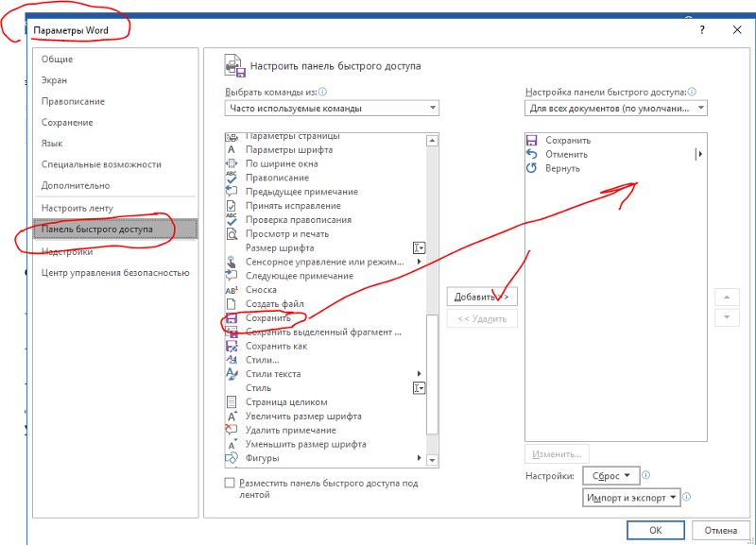Click the << Удалить button
Screen dimensions: 756x545
pos(482,318)
